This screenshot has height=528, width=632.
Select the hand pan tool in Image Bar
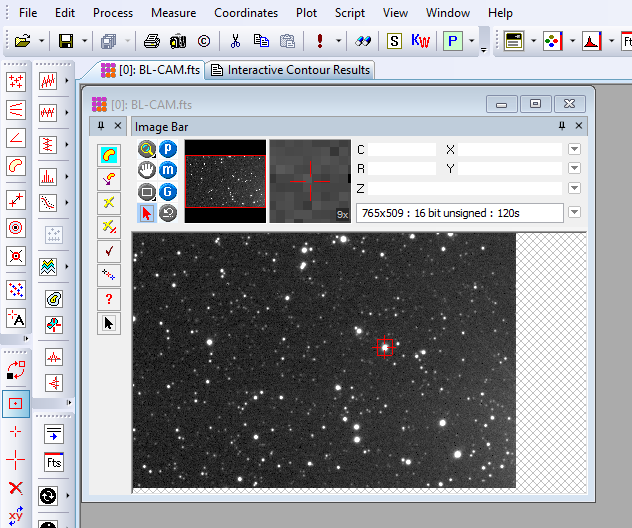coord(147,170)
